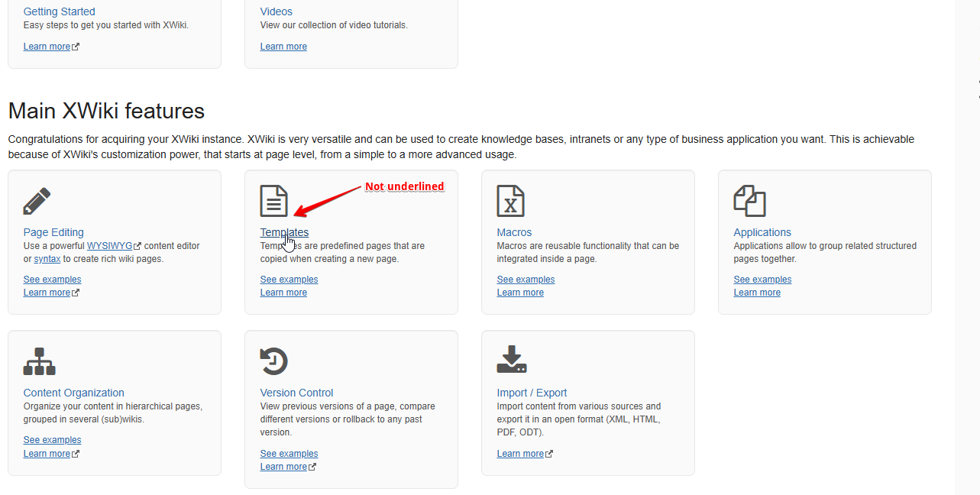Open the Videos heading link
Screen dimensions: 980x495
click(276, 11)
